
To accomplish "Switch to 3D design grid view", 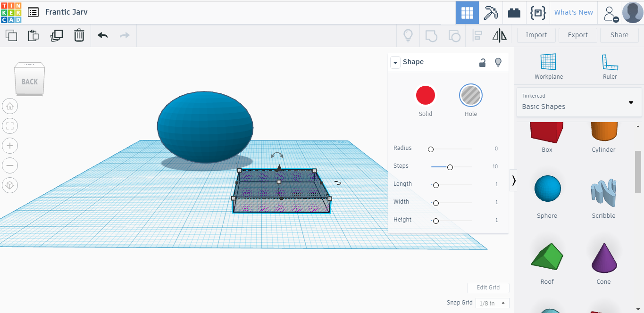I will [x=467, y=13].
